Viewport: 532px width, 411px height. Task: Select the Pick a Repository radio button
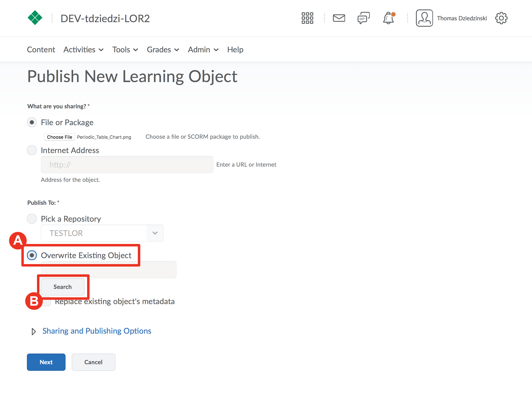point(32,219)
